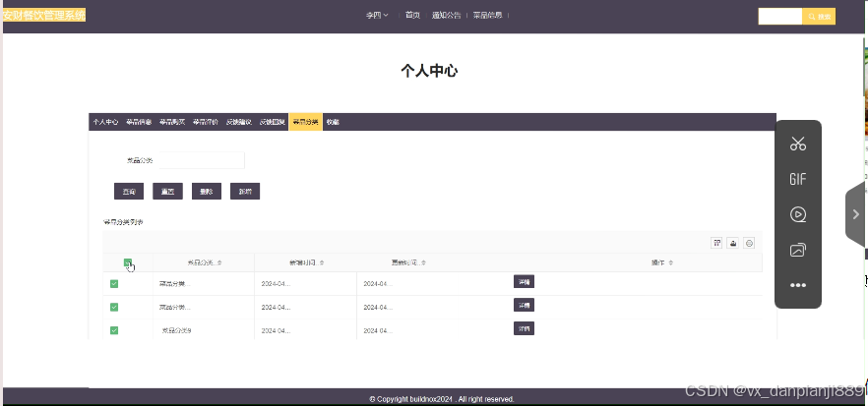Collapse the floating toolbar side arrow

(x=856, y=214)
